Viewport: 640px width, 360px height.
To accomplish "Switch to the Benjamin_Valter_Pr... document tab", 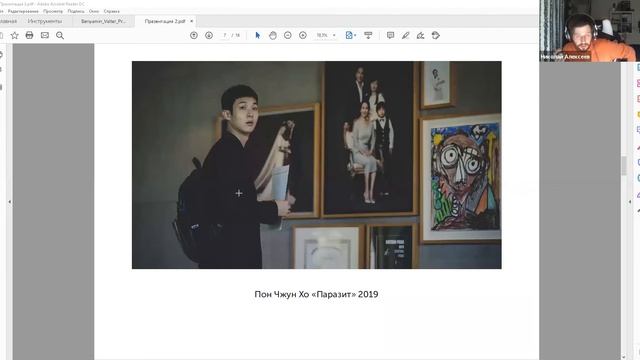I will (103, 21).
